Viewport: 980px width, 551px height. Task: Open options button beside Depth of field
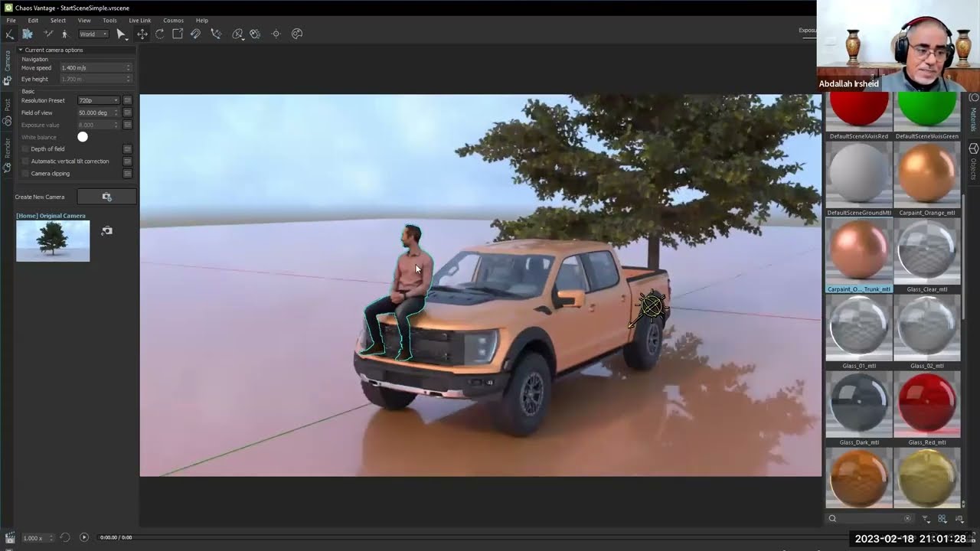pyautogui.click(x=128, y=148)
